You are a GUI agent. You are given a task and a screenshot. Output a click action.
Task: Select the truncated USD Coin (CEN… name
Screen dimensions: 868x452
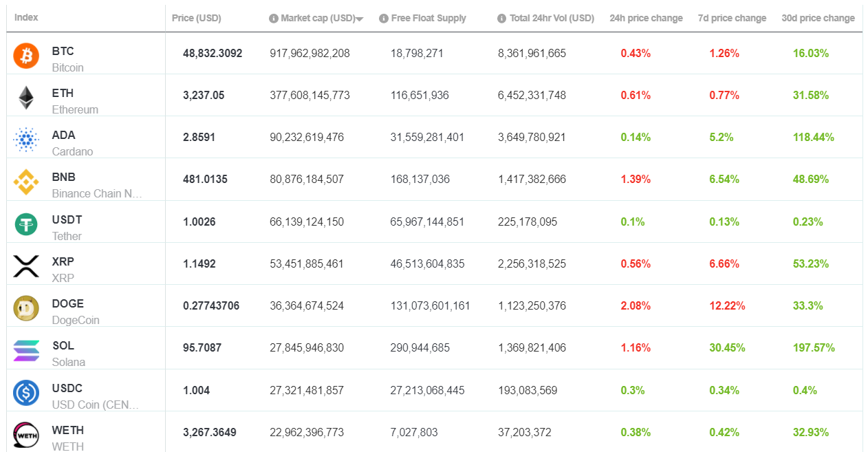[96, 405]
